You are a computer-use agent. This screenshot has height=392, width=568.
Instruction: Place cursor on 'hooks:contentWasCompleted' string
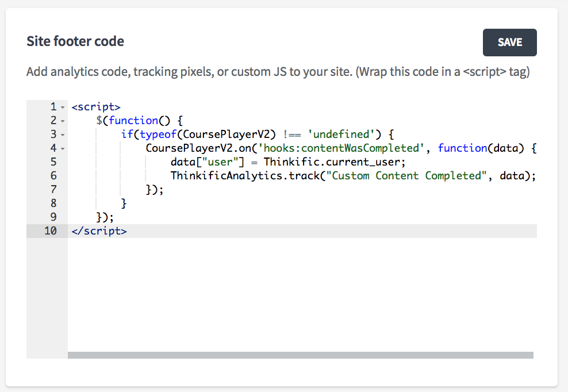pyautogui.click(x=341, y=148)
